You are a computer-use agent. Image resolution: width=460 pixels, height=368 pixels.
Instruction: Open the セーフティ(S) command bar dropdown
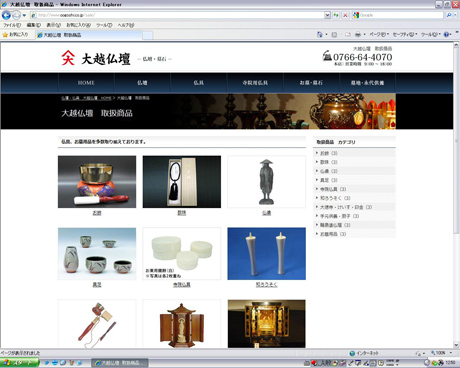click(x=405, y=34)
